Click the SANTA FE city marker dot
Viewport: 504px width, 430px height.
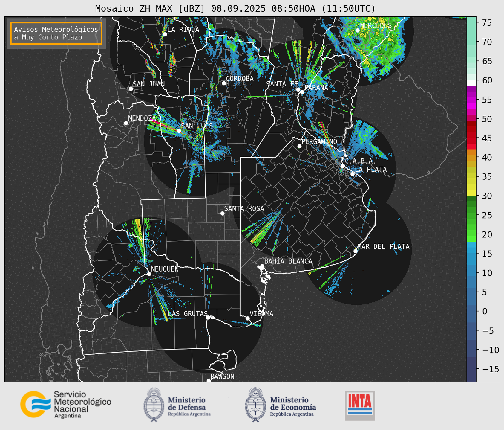pos(298,89)
